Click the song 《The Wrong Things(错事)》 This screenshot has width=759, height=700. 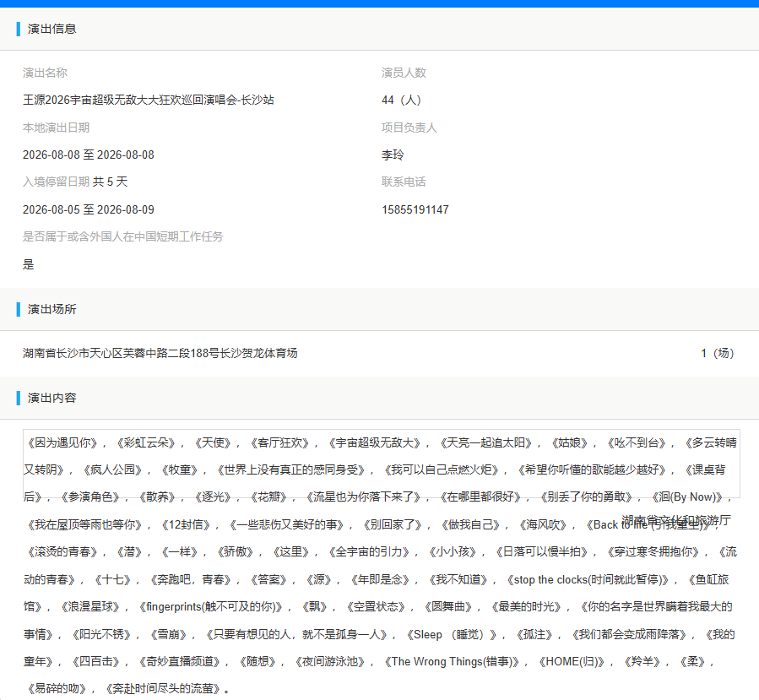pos(454,662)
